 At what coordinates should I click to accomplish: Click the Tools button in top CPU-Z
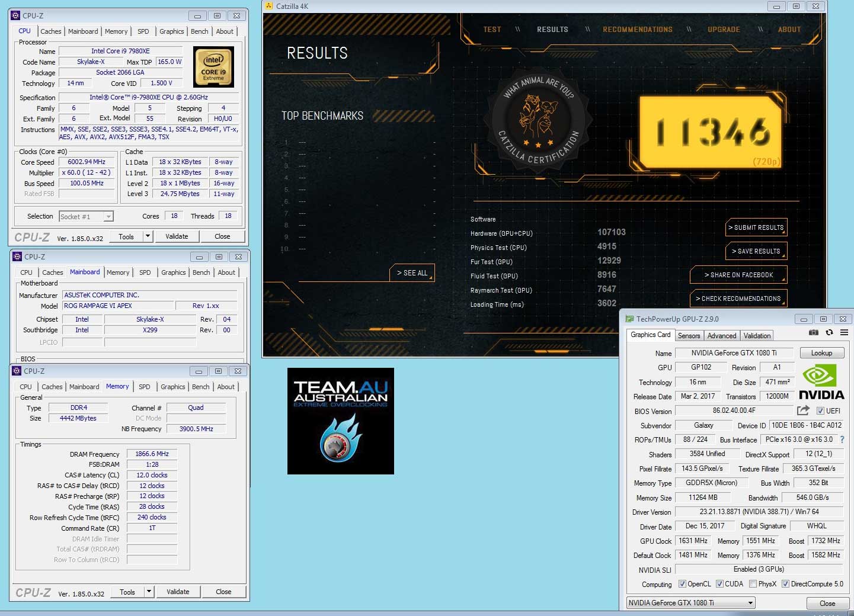pyautogui.click(x=126, y=236)
